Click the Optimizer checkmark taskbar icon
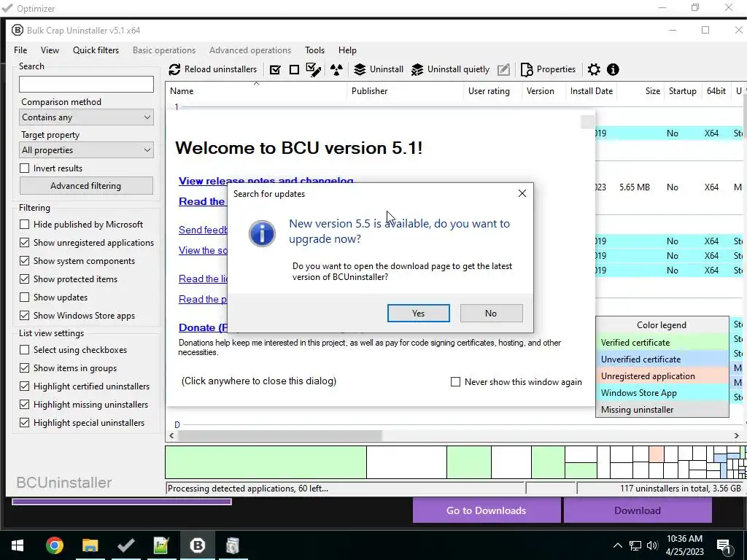 click(x=125, y=545)
